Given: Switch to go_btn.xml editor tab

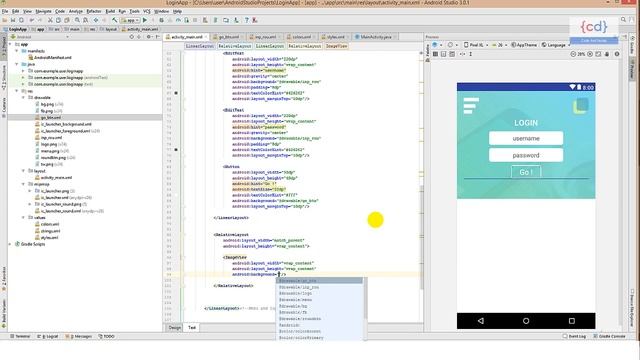Looking at the screenshot, I should click(229, 37).
